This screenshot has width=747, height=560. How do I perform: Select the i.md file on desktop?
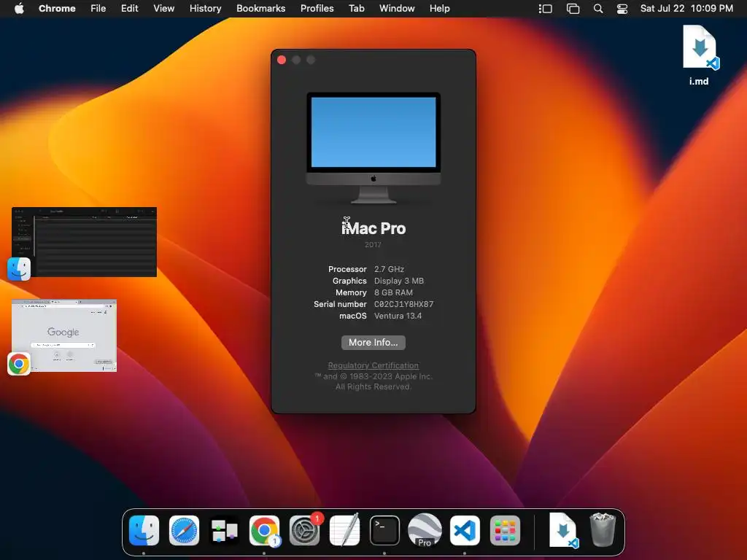[699, 55]
